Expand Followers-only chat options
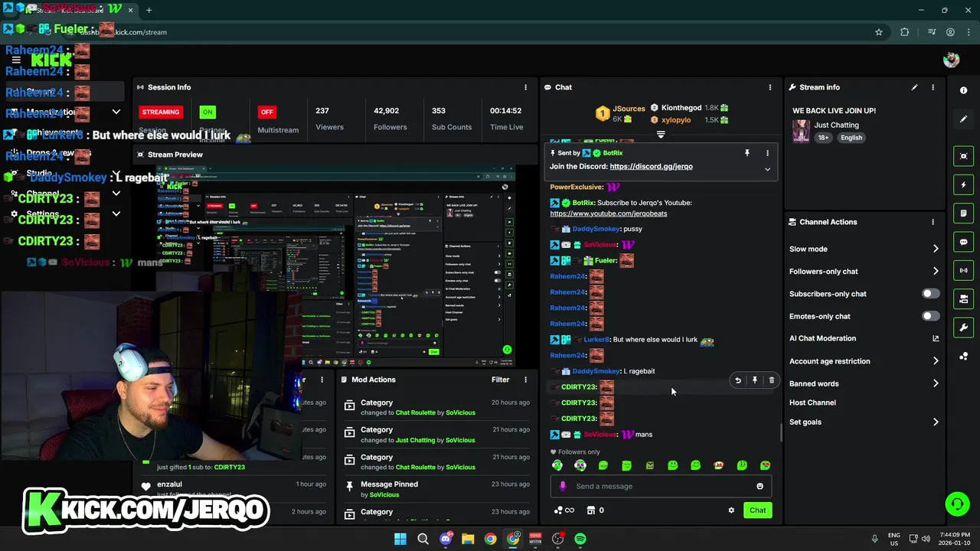Screen dimensions: 980x551 (x=936, y=271)
